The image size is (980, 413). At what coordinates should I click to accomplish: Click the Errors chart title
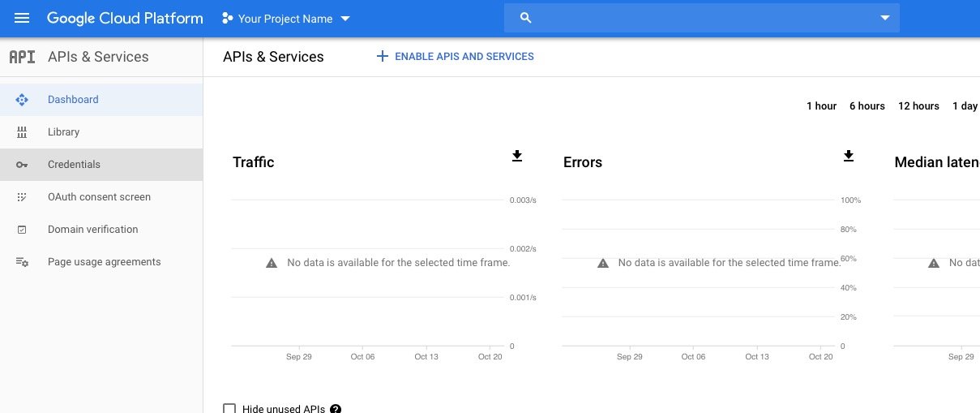583,162
